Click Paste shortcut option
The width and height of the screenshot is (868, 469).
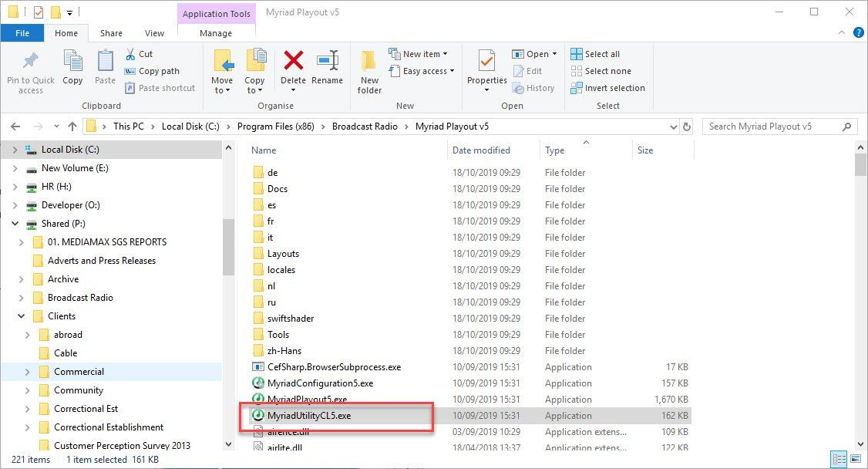160,87
